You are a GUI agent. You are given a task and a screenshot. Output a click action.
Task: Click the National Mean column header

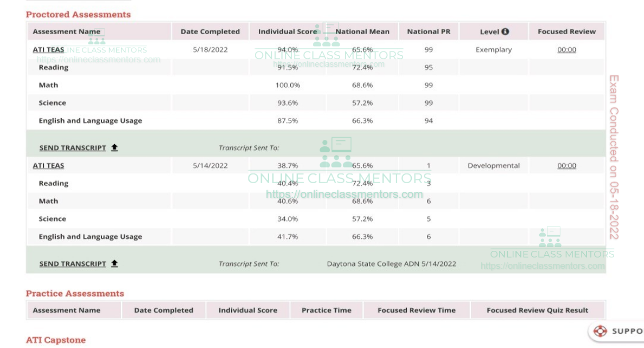click(362, 31)
